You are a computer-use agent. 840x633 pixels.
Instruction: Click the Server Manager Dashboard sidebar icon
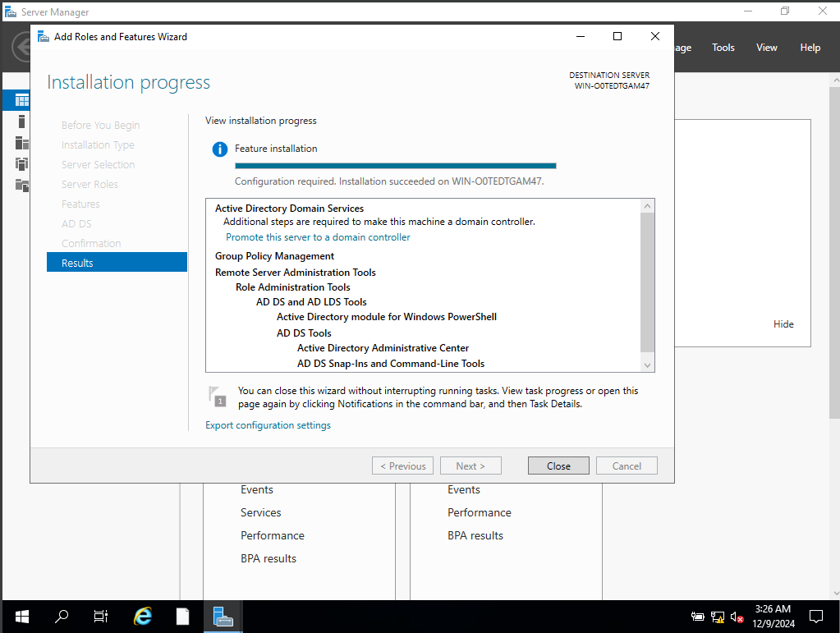click(21, 100)
